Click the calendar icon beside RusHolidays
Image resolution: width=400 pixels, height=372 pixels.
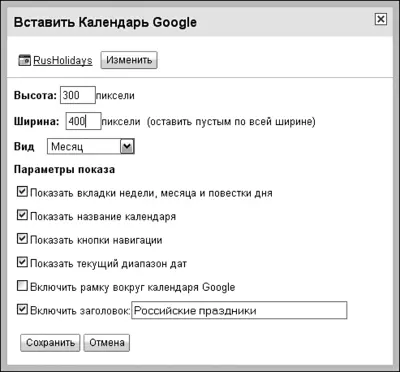point(24,60)
